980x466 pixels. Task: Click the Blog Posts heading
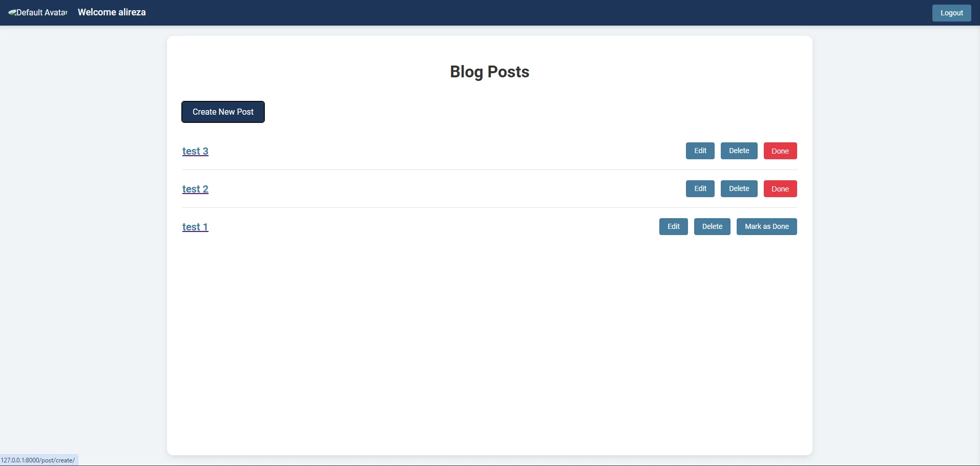[489, 72]
